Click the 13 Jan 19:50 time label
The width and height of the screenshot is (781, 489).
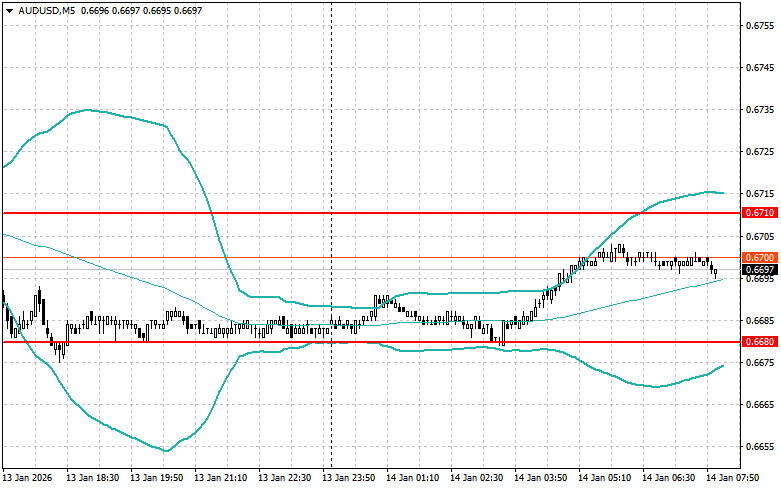(156, 478)
